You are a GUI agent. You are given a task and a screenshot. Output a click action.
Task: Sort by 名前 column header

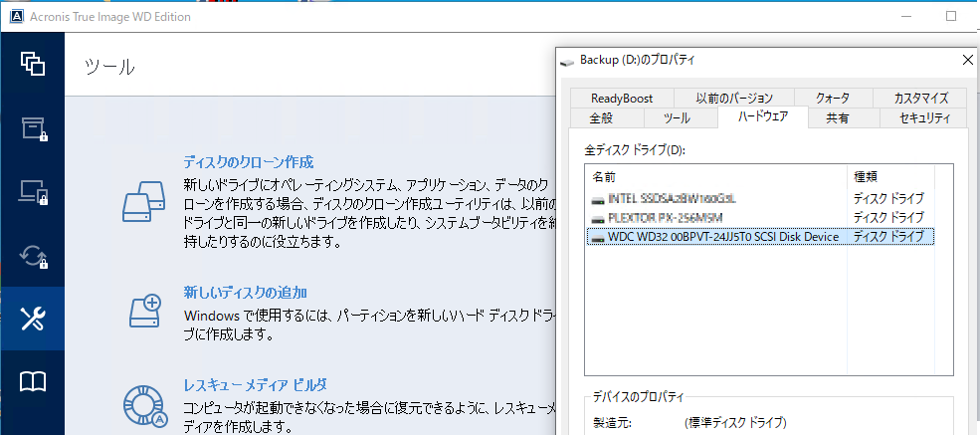coord(716,177)
